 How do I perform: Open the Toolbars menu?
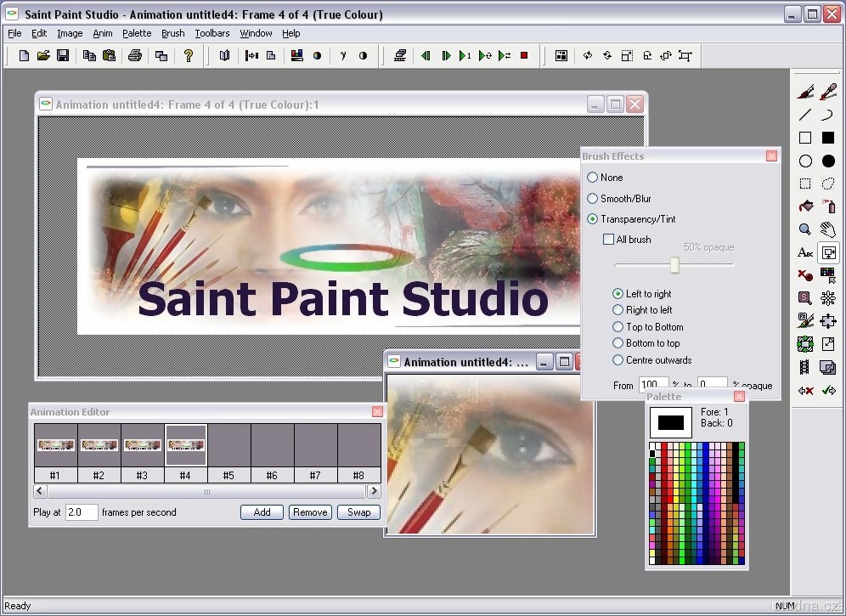coord(211,33)
